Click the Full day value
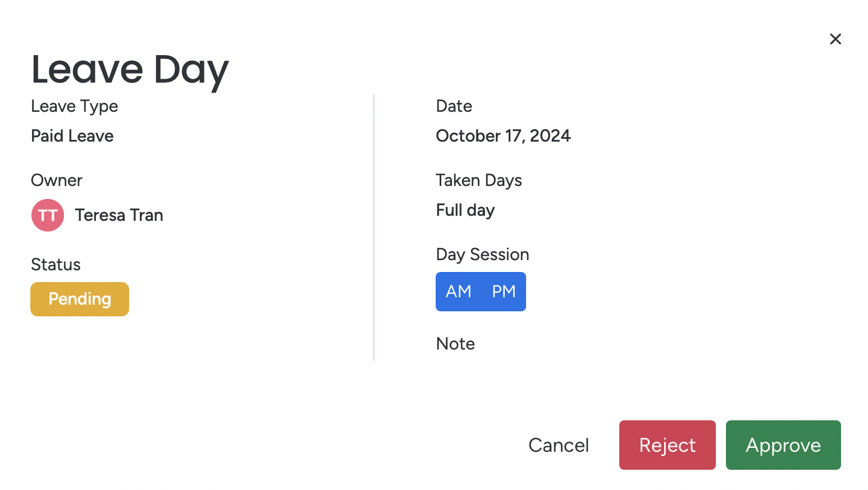 pos(465,210)
